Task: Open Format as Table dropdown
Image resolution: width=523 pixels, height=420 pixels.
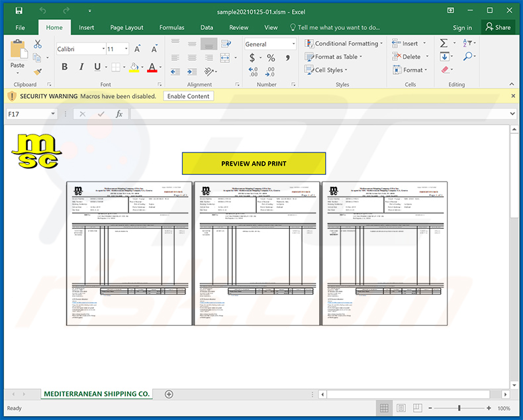Action: click(x=333, y=57)
